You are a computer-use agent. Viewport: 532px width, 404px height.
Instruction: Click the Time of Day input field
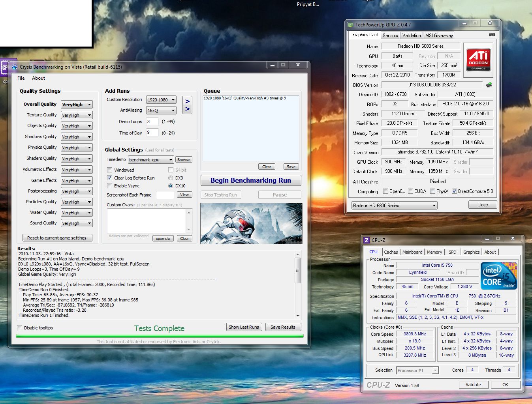[x=152, y=133]
